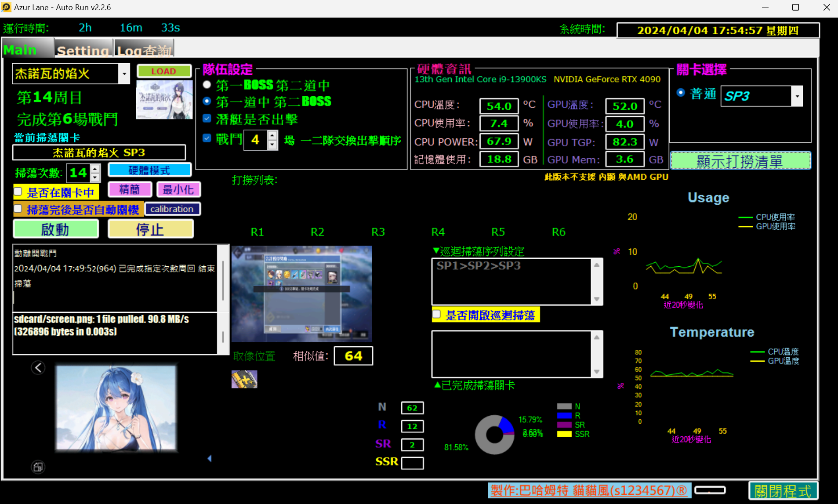
Task: Click the pink icon beside the Temperature chart
Action: click(620, 386)
